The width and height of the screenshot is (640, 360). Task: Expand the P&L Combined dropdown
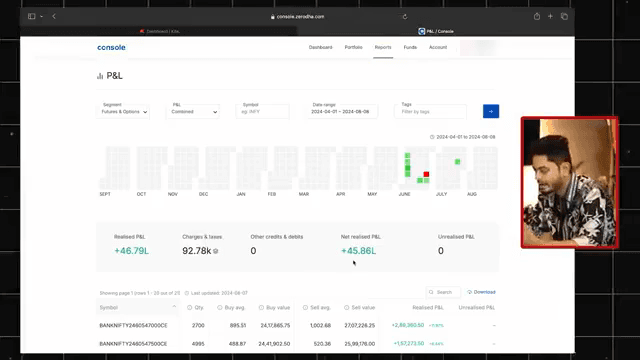click(x=193, y=111)
